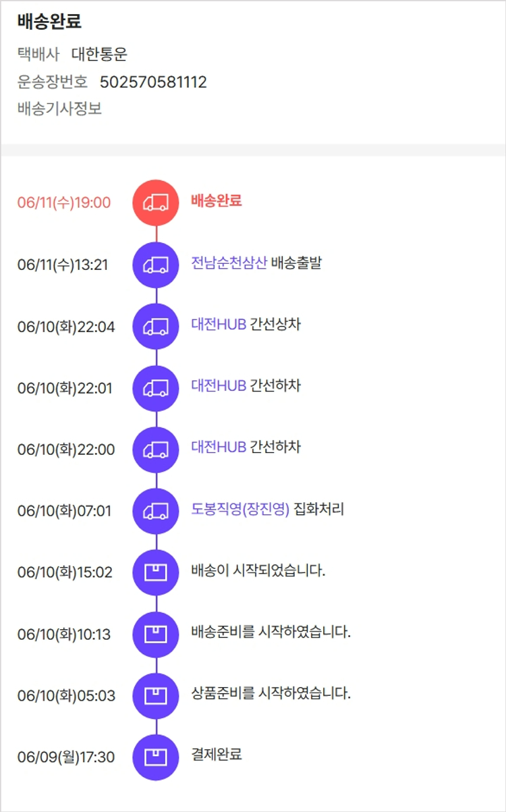Click truck icon at 06/10 22:01 간선하차
Viewport: 506px width, 812px height.
[156, 388]
